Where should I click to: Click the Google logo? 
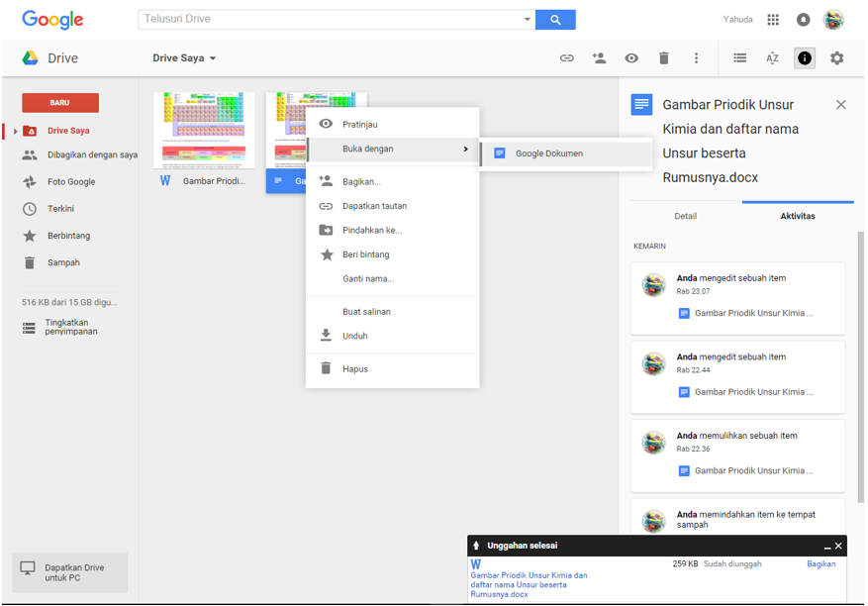point(52,20)
